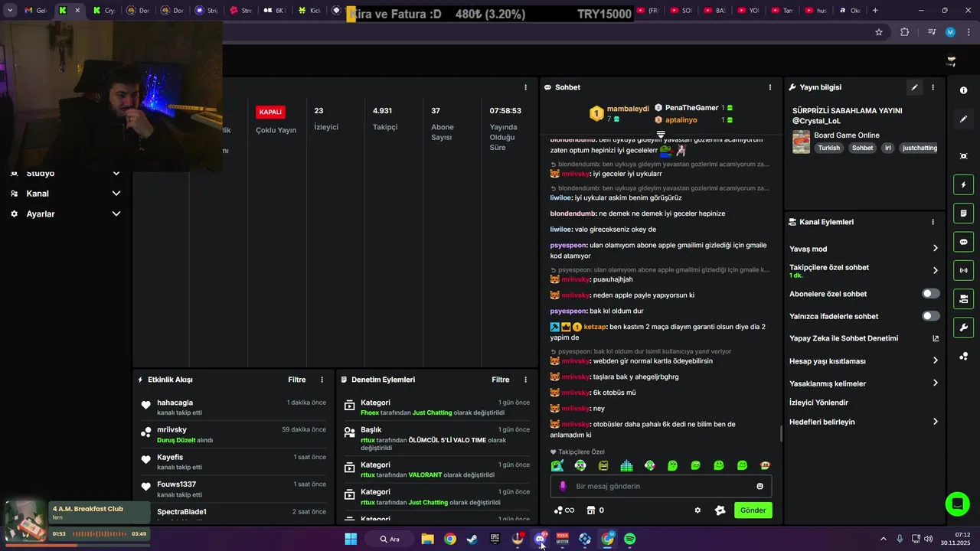The height and width of the screenshot is (551, 980).
Task: Open the green support chat bubble
Action: pyautogui.click(x=957, y=504)
